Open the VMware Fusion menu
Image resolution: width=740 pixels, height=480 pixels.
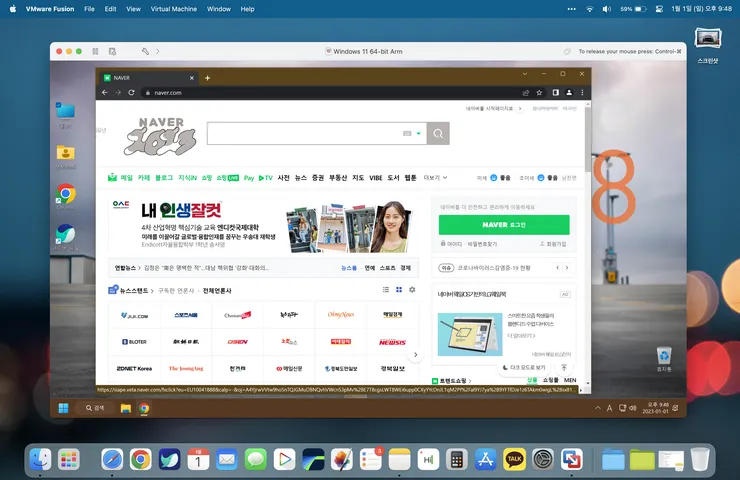coord(50,8)
